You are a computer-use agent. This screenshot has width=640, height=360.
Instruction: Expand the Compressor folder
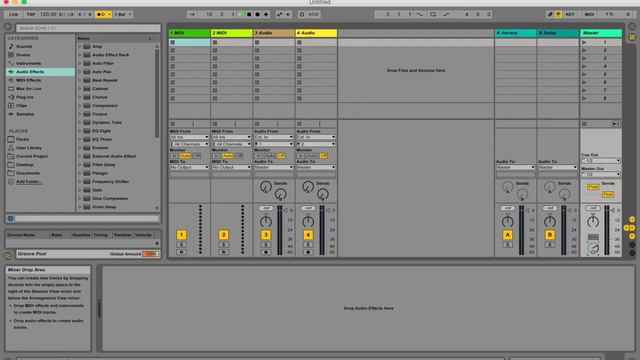click(80, 106)
